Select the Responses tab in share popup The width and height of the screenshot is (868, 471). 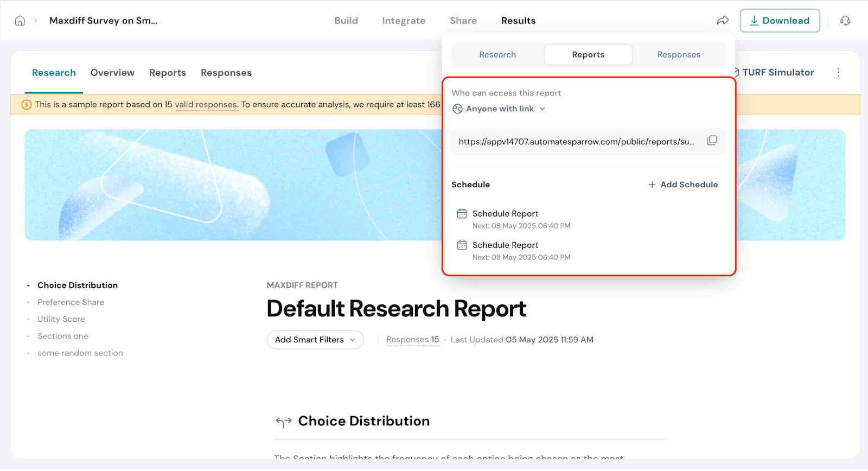(678, 55)
